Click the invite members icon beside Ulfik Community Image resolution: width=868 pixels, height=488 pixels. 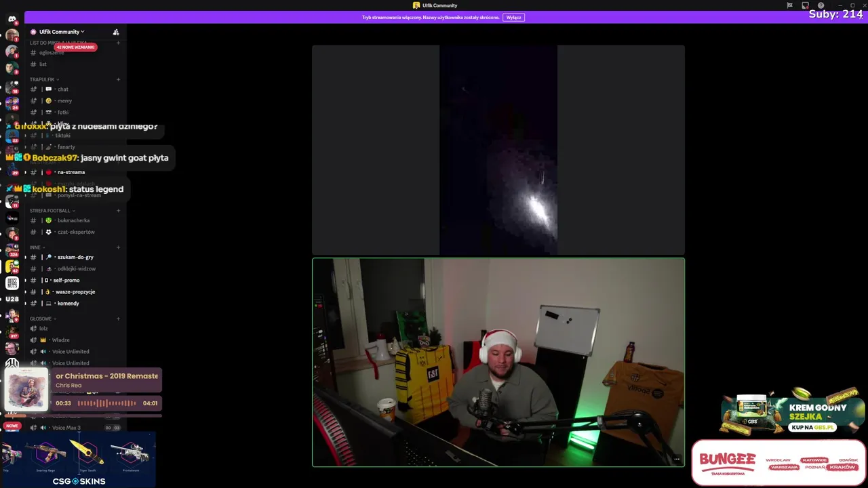click(x=116, y=32)
